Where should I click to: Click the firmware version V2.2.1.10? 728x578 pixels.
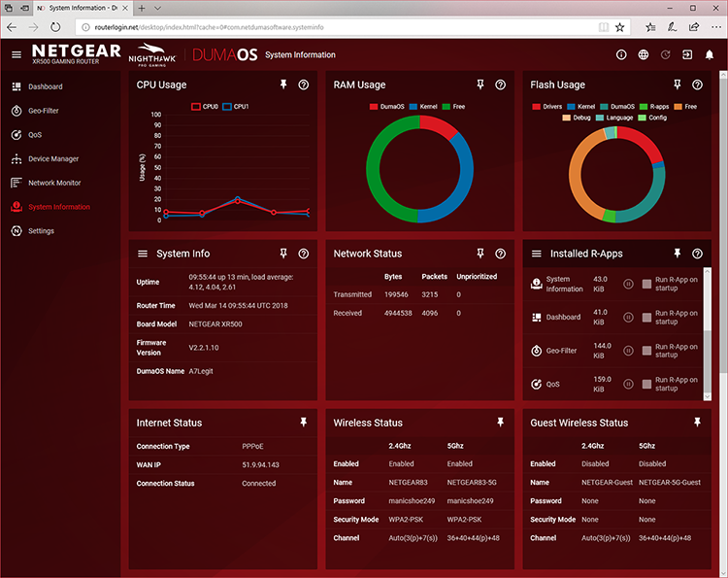pyautogui.click(x=204, y=348)
